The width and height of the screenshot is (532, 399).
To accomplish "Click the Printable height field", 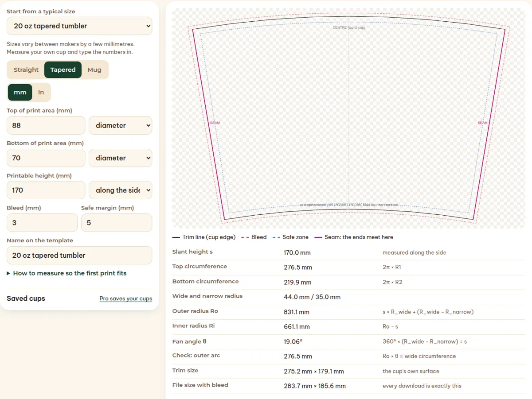I will (x=46, y=190).
